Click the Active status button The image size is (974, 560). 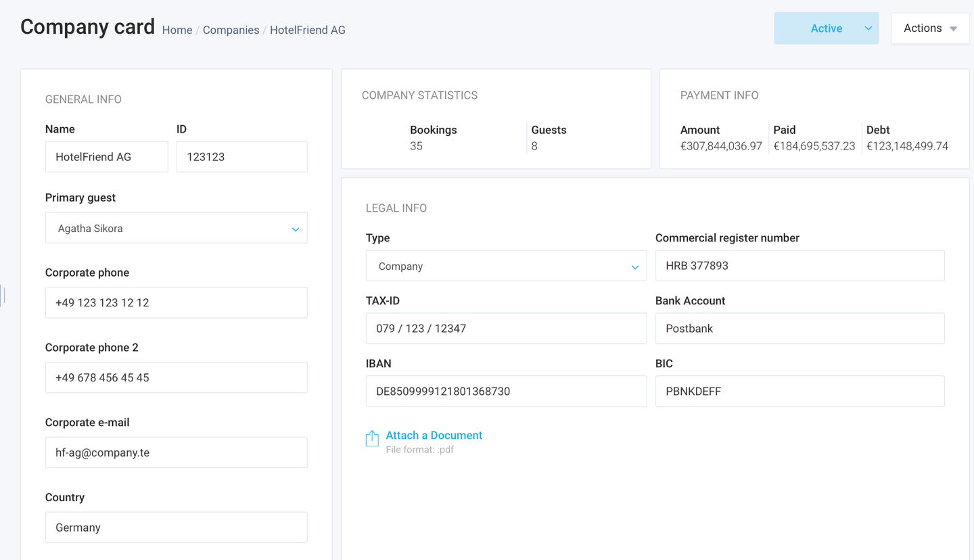[x=826, y=28]
